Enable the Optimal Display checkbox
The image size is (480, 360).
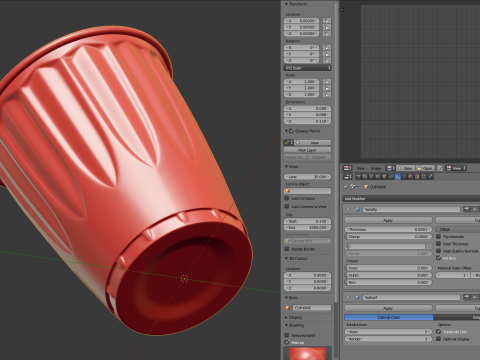point(439,339)
